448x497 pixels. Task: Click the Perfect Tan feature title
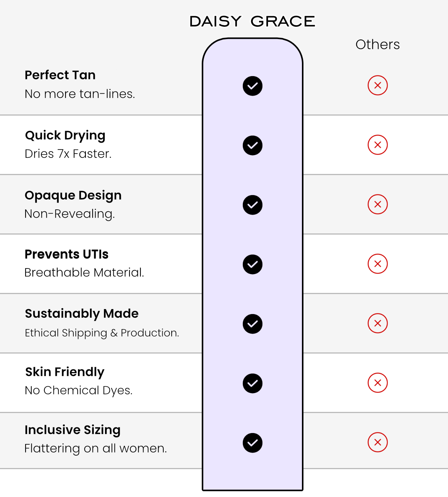(x=60, y=75)
